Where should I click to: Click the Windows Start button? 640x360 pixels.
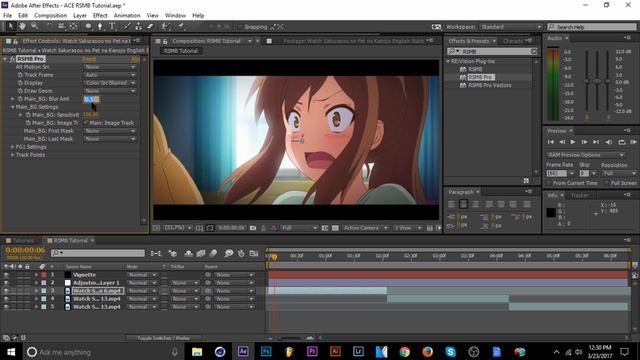(11, 351)
